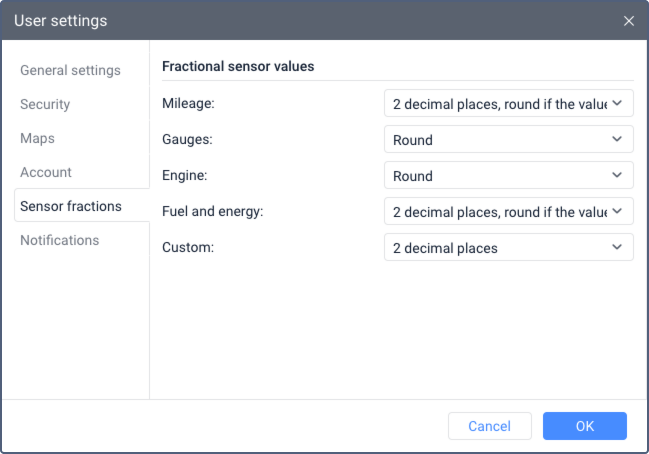This screenshot has height=454, width=649.
Task: Click the "Engine:" field label
Action: point(185,176)
